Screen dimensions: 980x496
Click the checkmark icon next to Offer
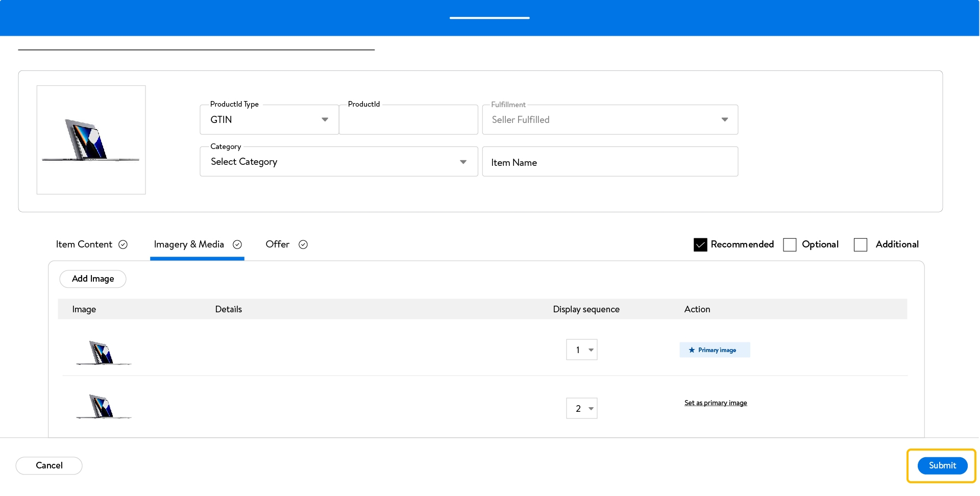coord(303,244)
